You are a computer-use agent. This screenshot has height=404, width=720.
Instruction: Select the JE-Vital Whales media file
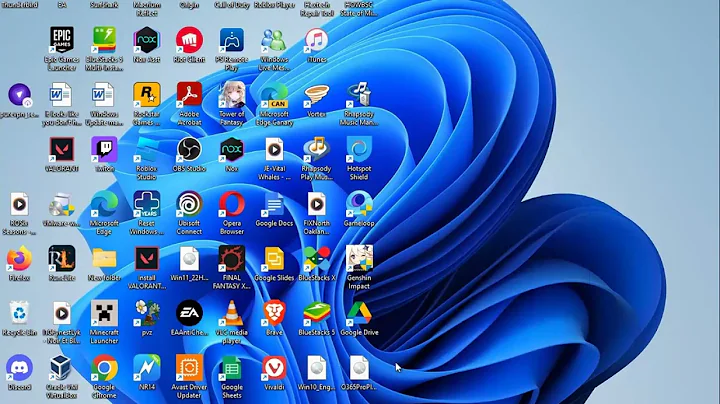274,149
